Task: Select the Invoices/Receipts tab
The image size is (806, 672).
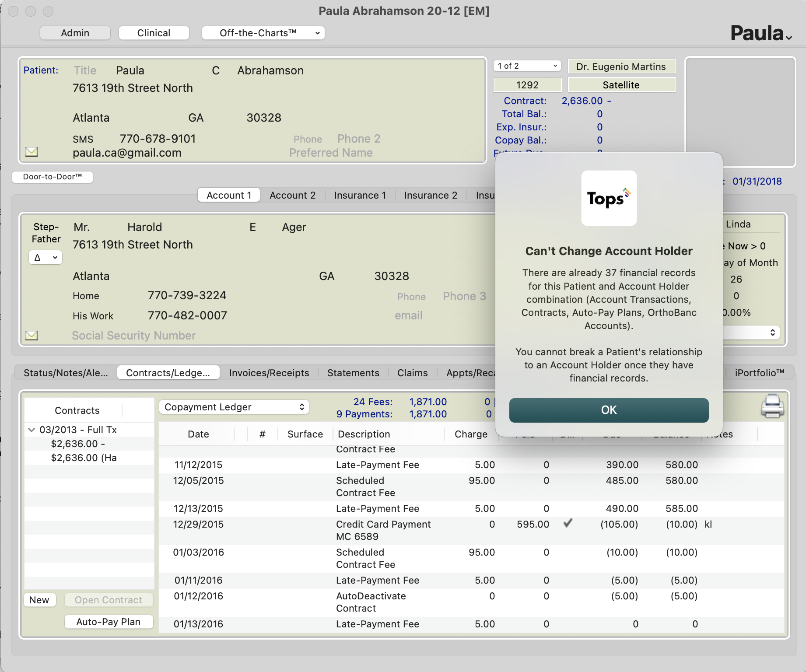Action: (x=269, y=373)
